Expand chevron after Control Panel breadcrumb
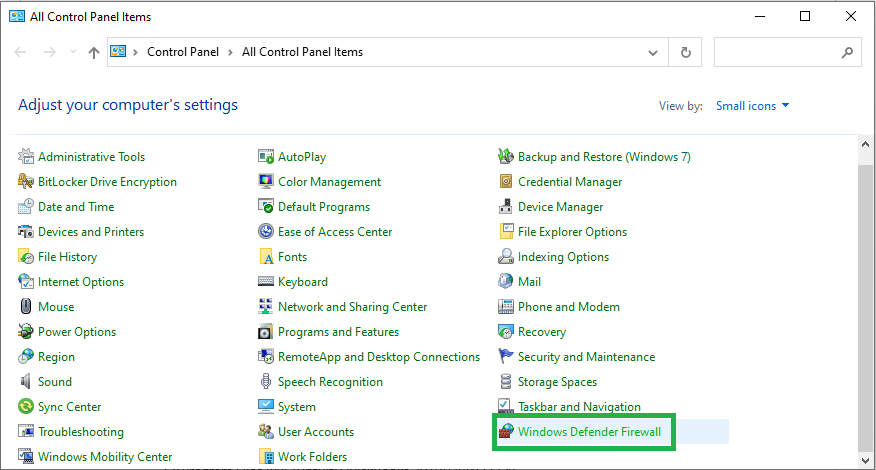 pos(230,53)
